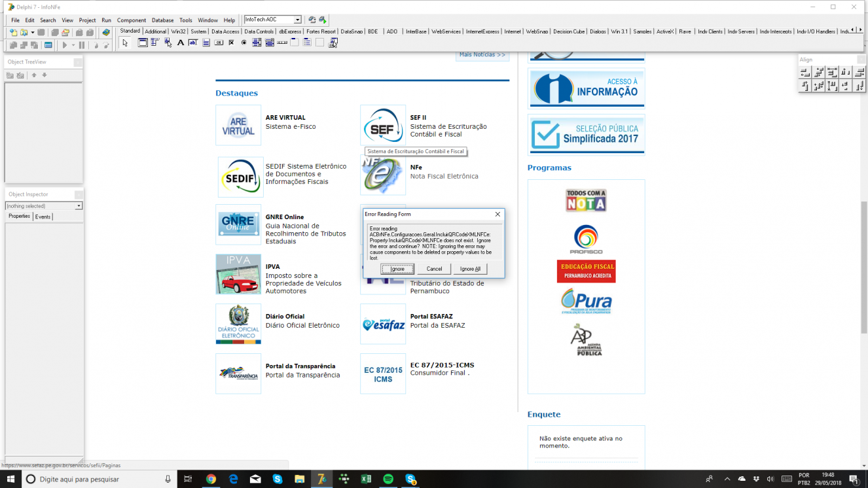Open the (nothing selected) Object Inspector dropdown

click(79, 206)
